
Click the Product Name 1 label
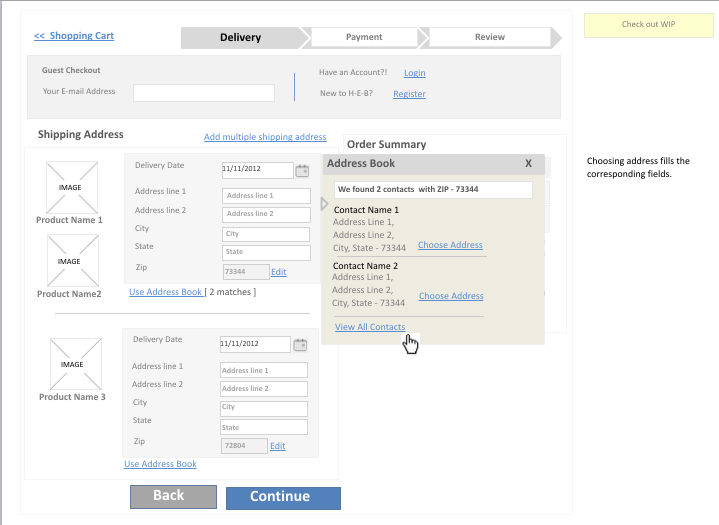coord(69,220)
